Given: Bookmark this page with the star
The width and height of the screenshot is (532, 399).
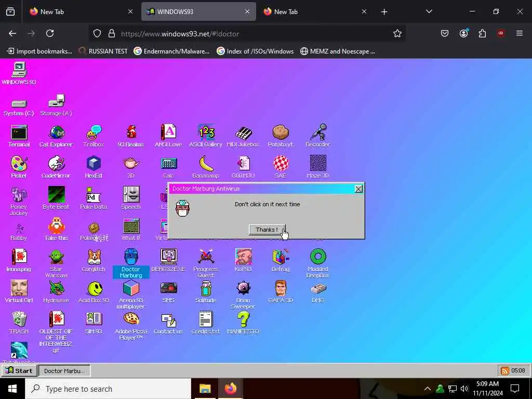Looking at the screenshot, I should [397, 33].
